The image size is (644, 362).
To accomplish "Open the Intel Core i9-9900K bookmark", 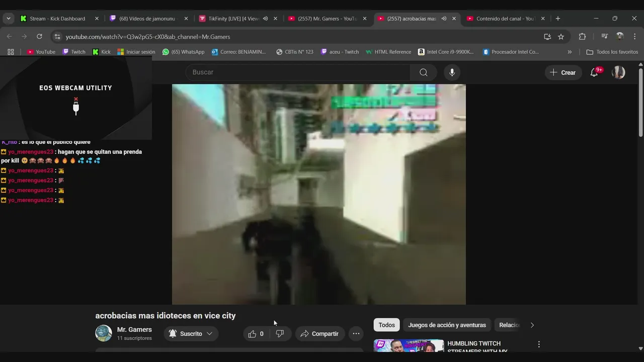I will (x=446, y=52).
